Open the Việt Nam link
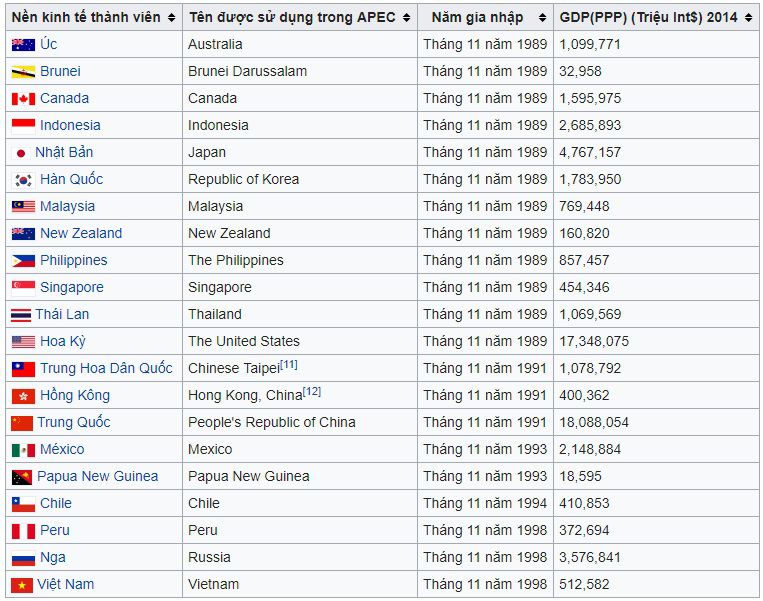The width and height of the screenshot is (763, 601). [66, 584]
